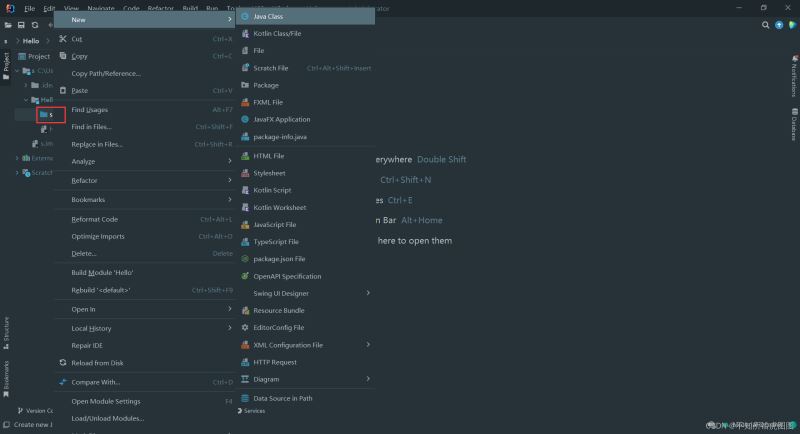The image size is (800, 434).
Task: Open the Version Control bottom tab
Action: click(35, 411)
